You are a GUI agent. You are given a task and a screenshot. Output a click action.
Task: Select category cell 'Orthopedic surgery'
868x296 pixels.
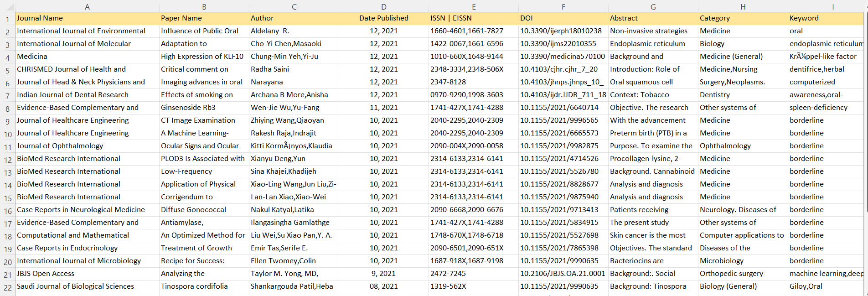coord(743,274)
